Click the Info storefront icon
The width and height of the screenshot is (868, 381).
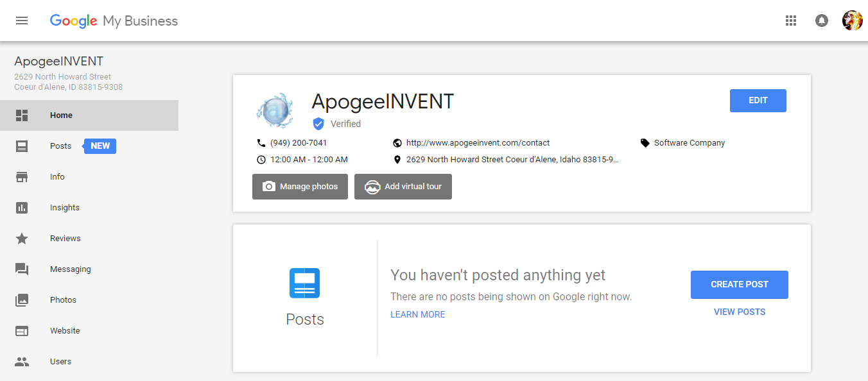click(x=22, y=177)
